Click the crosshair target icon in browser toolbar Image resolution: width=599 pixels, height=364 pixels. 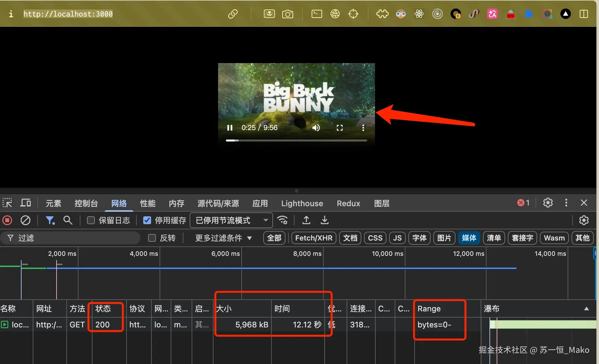click(353, 14)
